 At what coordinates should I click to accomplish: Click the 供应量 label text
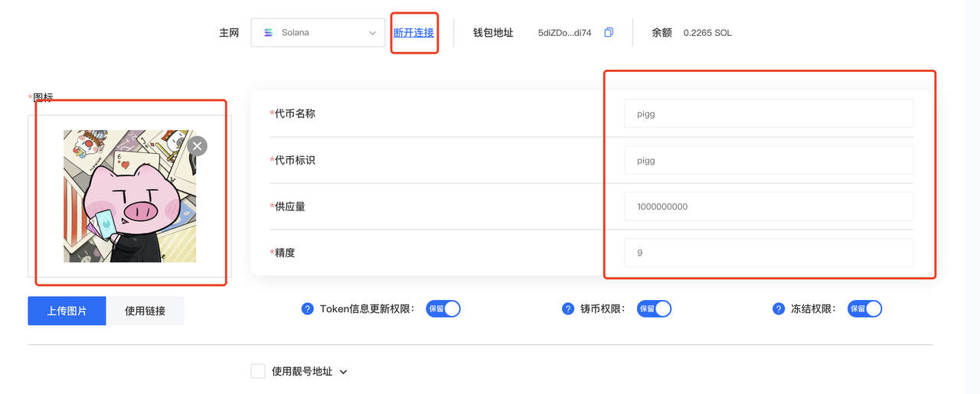[x=289, y=206]
